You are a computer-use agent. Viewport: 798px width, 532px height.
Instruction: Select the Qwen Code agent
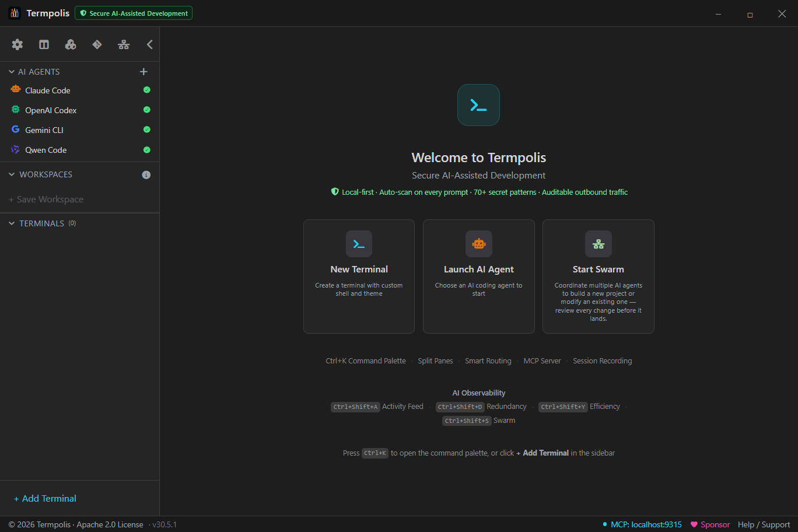click(x=79, y=150)
